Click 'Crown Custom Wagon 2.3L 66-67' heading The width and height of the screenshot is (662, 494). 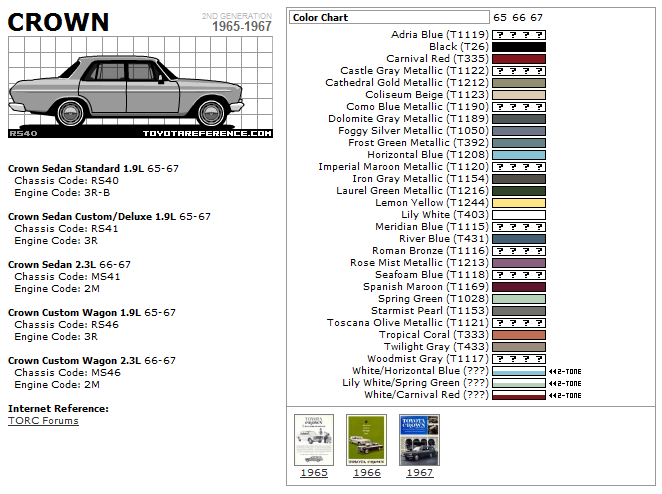click(x=92, y=361)
